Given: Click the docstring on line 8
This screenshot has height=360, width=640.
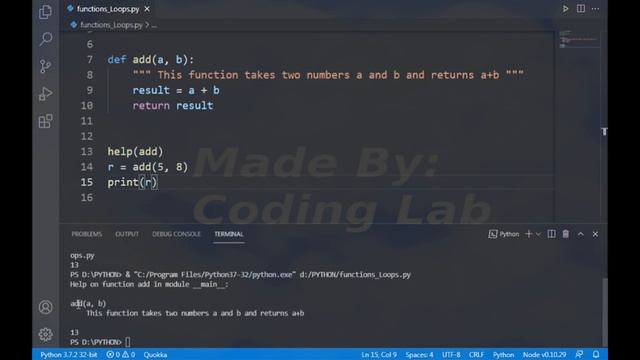Looking at the screenshot, I should tap(328, 75).
